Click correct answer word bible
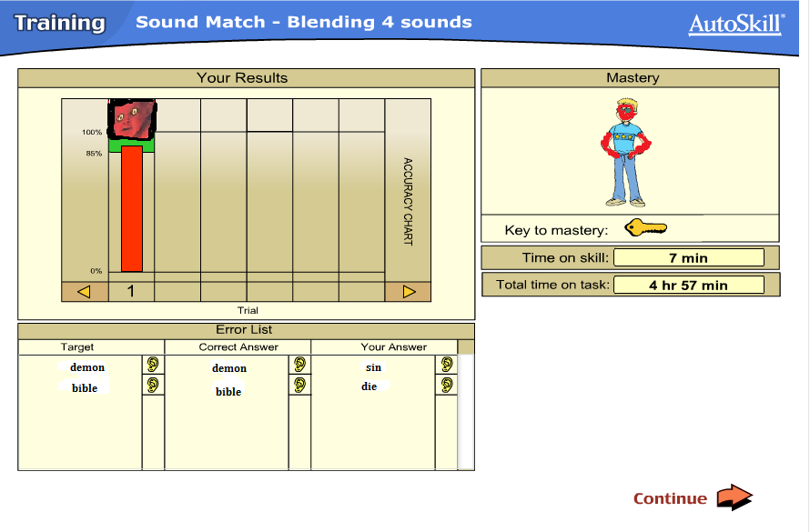 click(228, 392)
